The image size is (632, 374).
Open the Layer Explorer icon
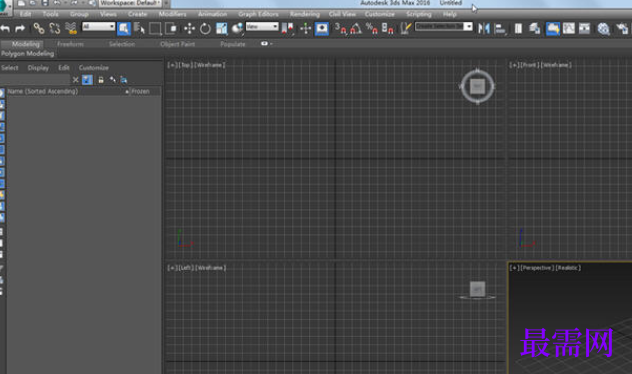(x=535, y=29)
